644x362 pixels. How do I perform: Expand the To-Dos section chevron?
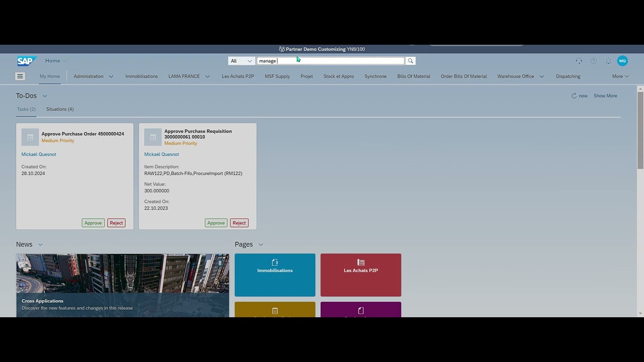[45, 96]
